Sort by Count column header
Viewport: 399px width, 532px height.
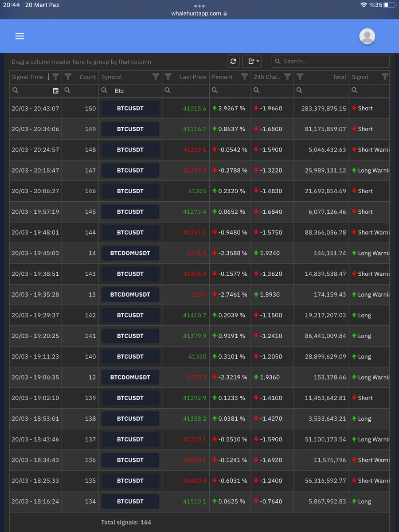pyautogui.click(x=87, y=77)
